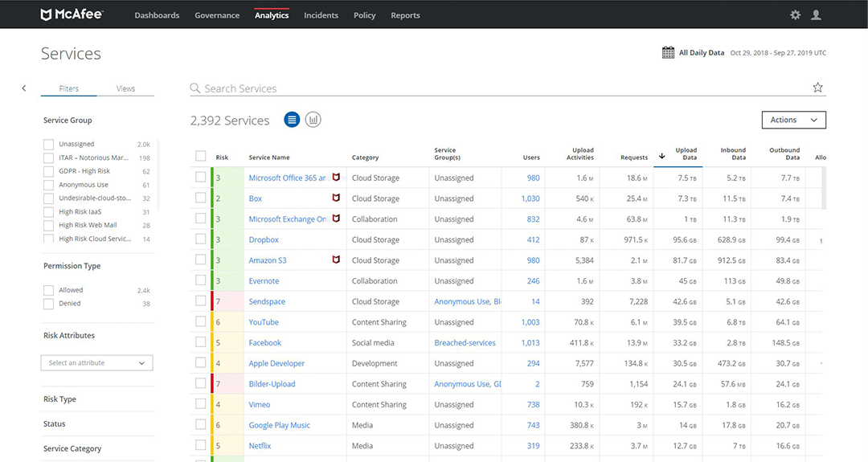Check the Anonymous Use filter
The width and height of the screenshot is (868, 462).
[x=49, y=185]
